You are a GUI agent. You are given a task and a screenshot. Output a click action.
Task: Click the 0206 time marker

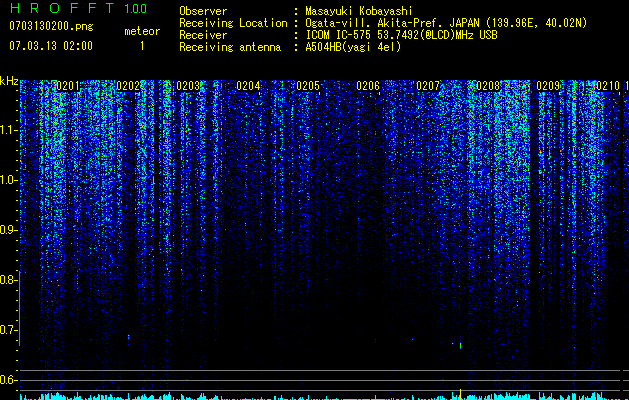[x=368, y=86]
